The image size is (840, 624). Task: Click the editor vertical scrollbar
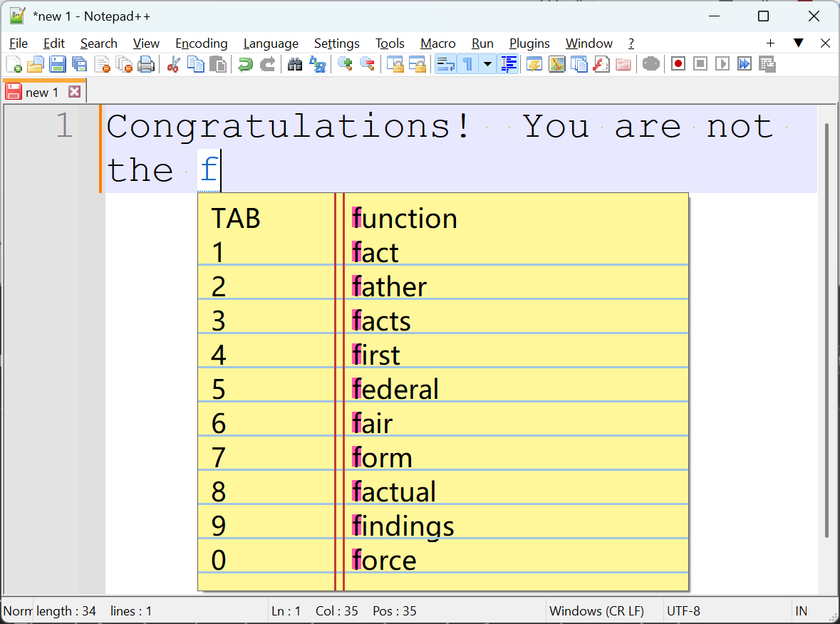pyautogui.click(x=826, y=330)
